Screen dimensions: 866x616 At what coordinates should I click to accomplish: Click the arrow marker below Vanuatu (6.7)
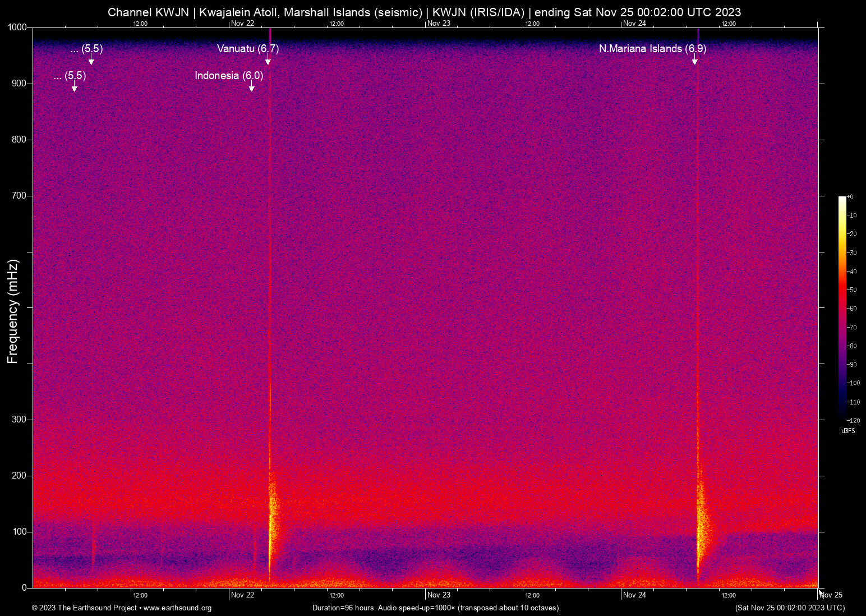(x=268, y=61)
